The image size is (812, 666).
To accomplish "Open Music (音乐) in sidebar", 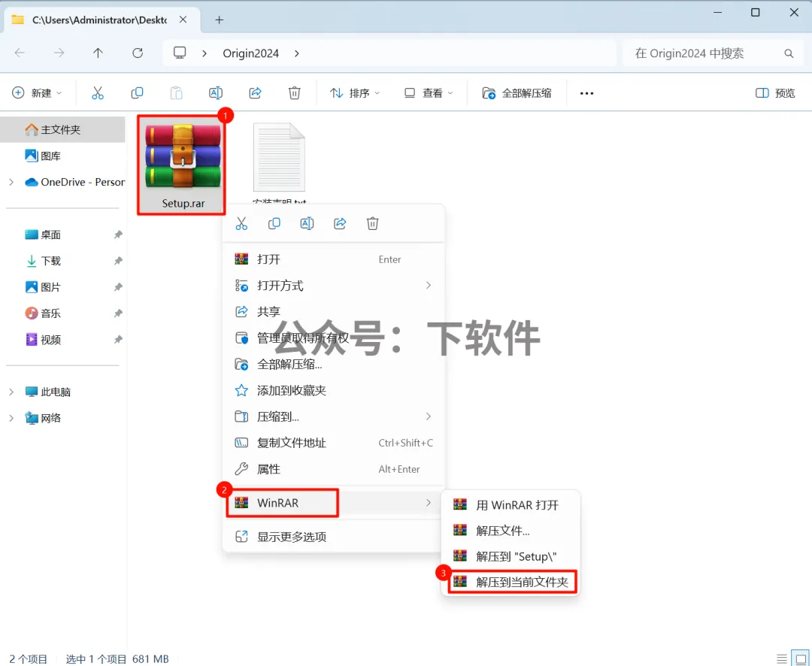I will [x=62, y=313].
